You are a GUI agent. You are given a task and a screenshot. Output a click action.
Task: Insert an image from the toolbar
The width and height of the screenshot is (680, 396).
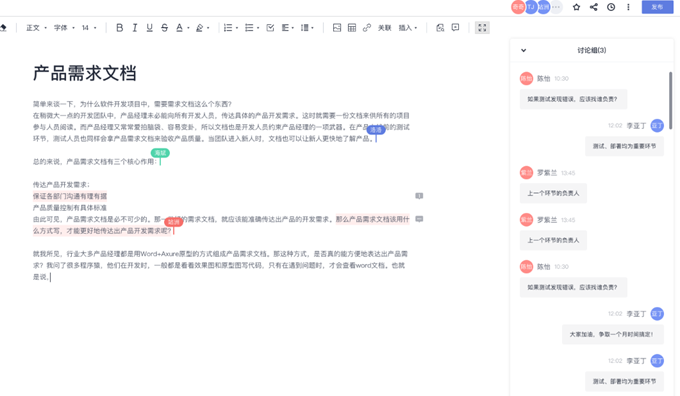tap(337, 28)
